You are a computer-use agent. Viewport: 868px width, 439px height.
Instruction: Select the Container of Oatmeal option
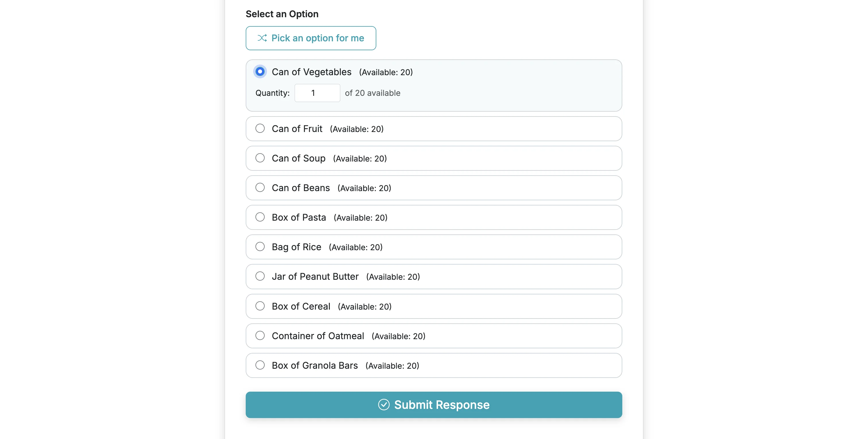click(260, 336)
